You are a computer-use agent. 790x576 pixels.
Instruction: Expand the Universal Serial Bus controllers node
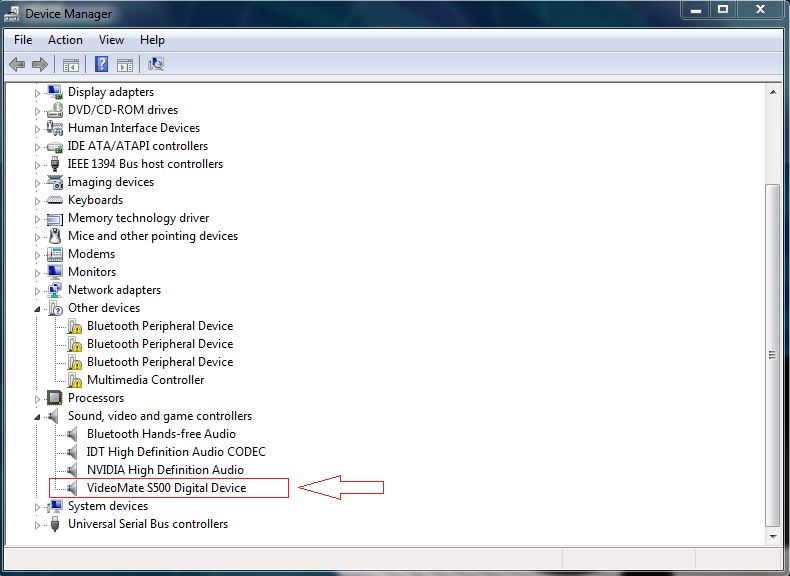click(x=37, y=525)
